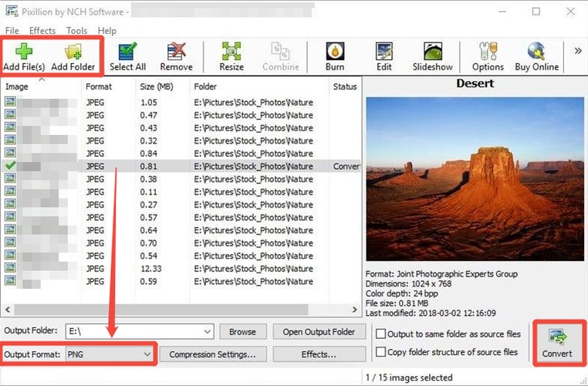Click the Browse button
588x386 pixels.
pyautogui.click(x=242, y=332)
